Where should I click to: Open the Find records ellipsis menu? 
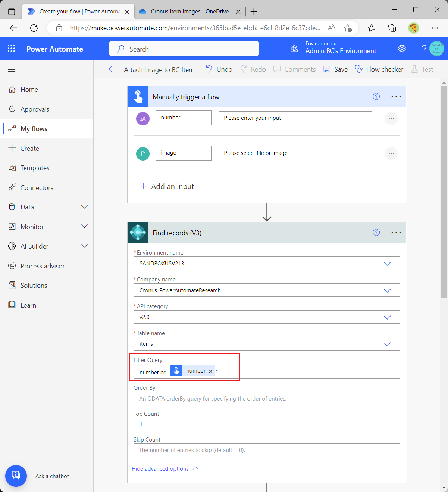point(395,232)
